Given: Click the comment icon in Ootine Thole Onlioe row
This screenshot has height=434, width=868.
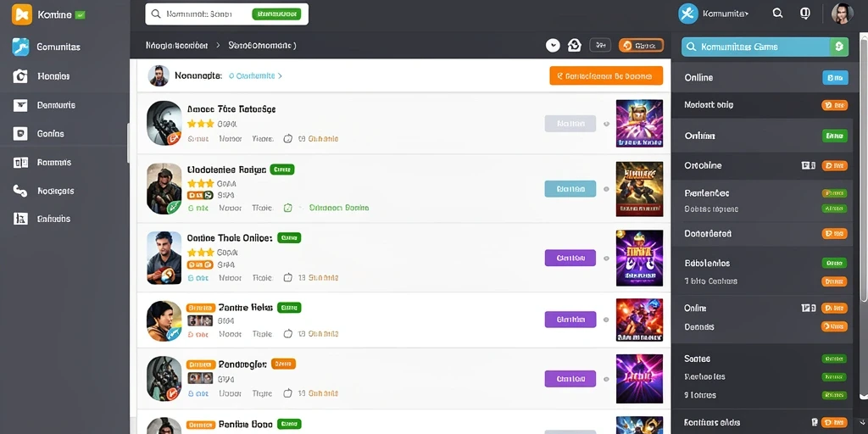Looking at the screenshot, I should click(288, 277).
